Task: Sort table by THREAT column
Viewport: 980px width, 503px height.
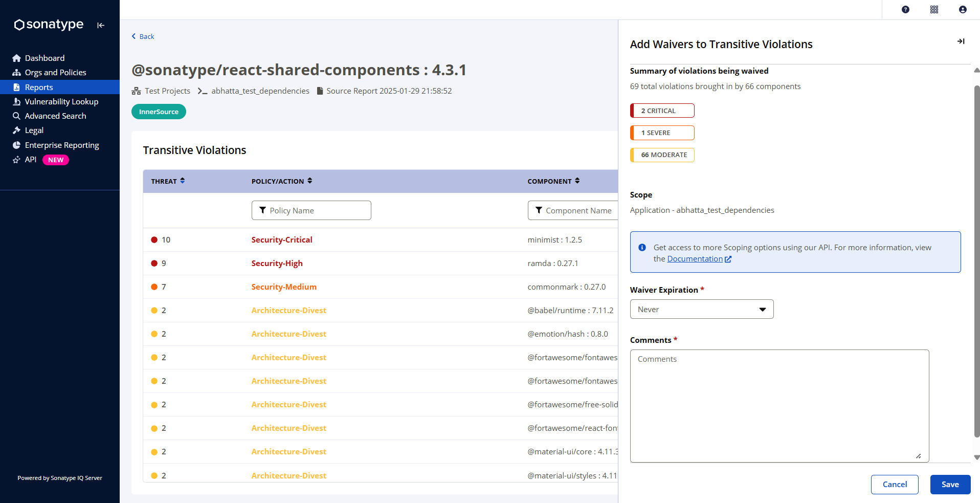Action: tap(168, 181)
